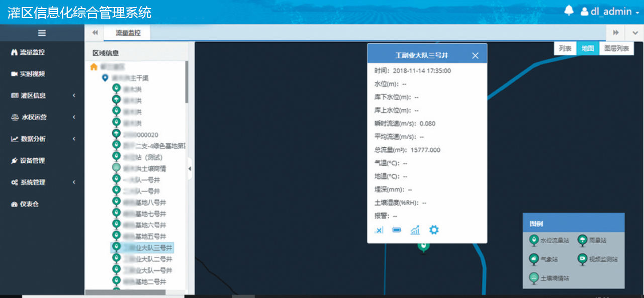644x298 pixels.
Task: Click the region tree horizontal scrollbar
Action: (125, 292)
